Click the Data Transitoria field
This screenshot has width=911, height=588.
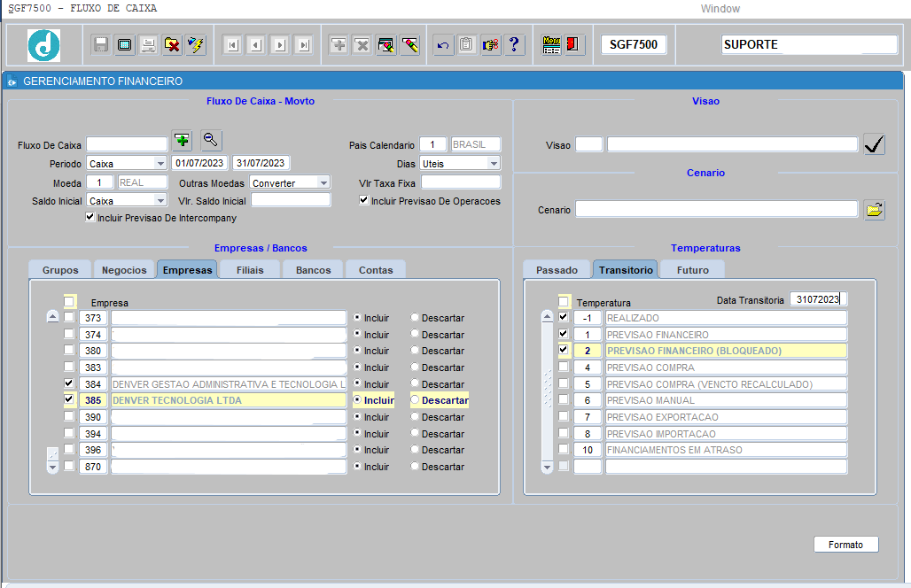point(818,299)
